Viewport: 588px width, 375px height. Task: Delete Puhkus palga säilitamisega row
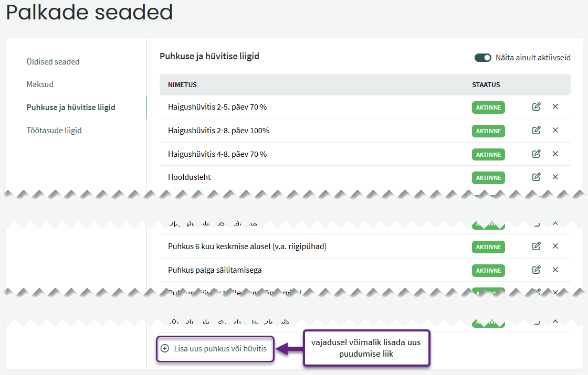pos(555,270)
